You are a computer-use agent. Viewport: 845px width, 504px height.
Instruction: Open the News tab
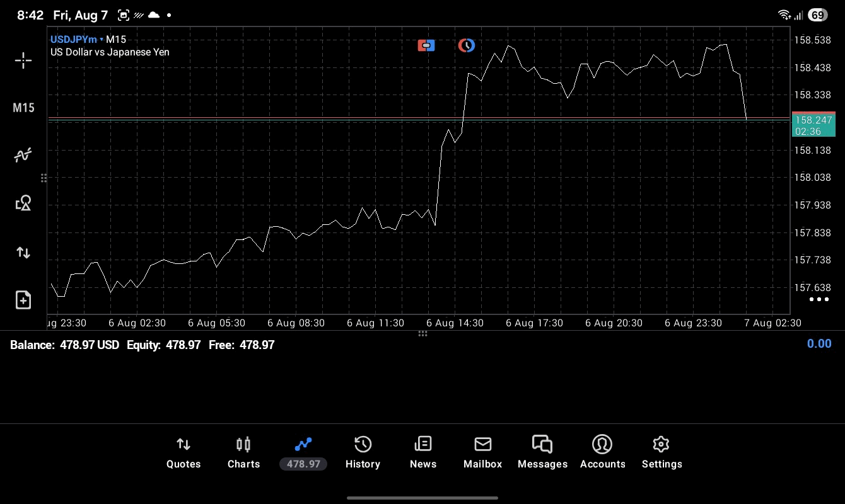[x=423, y=452]
